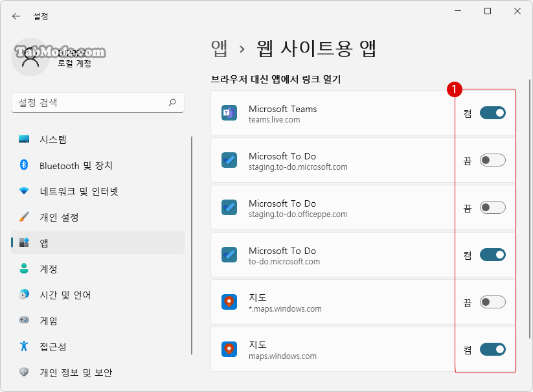Minimize the 설정 window
533x392 pixels.
pos(458,11)
